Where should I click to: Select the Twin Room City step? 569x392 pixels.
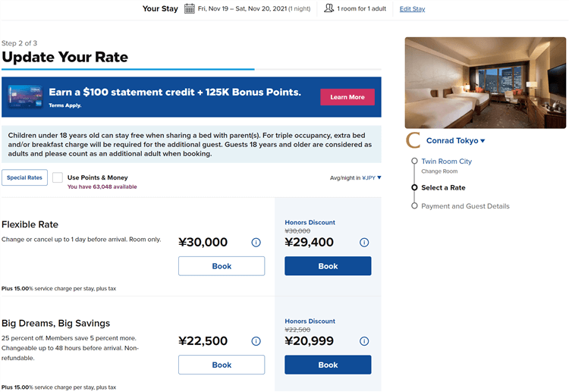pos(446,162)
